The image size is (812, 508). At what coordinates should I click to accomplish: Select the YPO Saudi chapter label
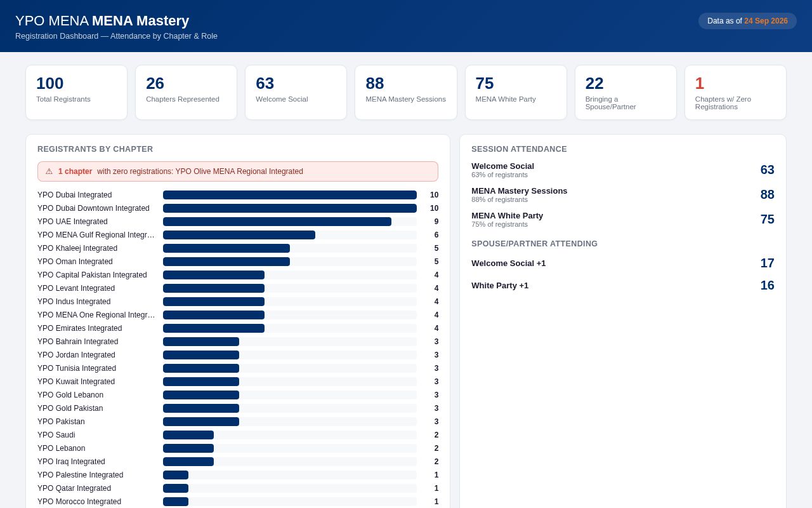(56, 435)
